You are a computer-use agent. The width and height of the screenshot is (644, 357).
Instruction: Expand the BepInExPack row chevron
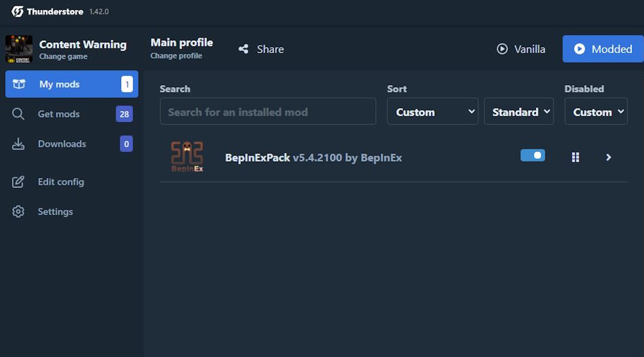608,157
